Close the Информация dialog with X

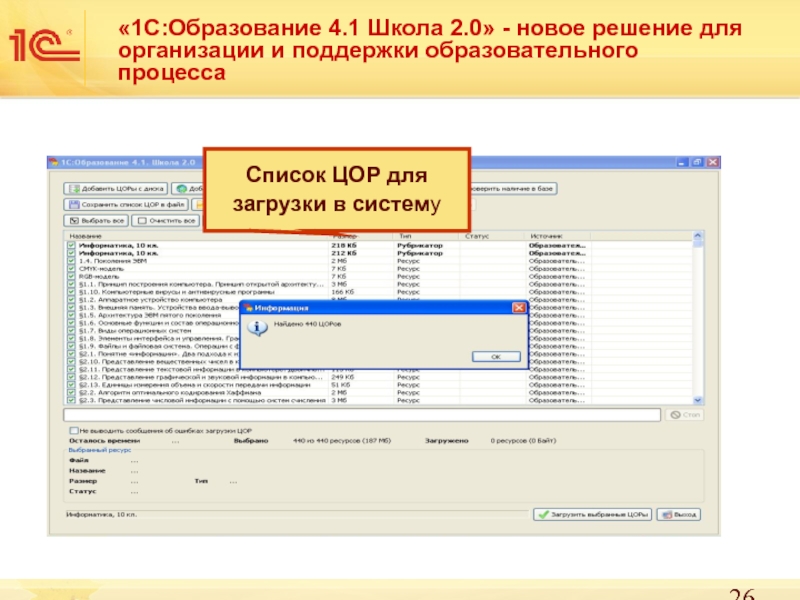point(519,307)
